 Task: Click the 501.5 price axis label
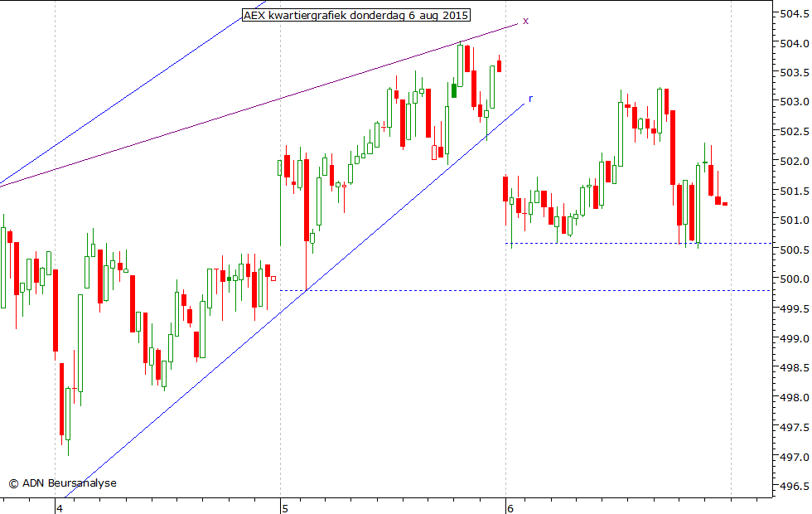point(794,192)
